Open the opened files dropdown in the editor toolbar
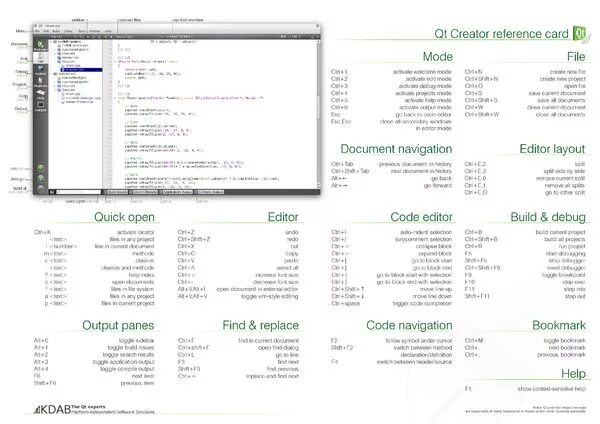This screenshot has height=424, width=600. (x=126, y=36)
